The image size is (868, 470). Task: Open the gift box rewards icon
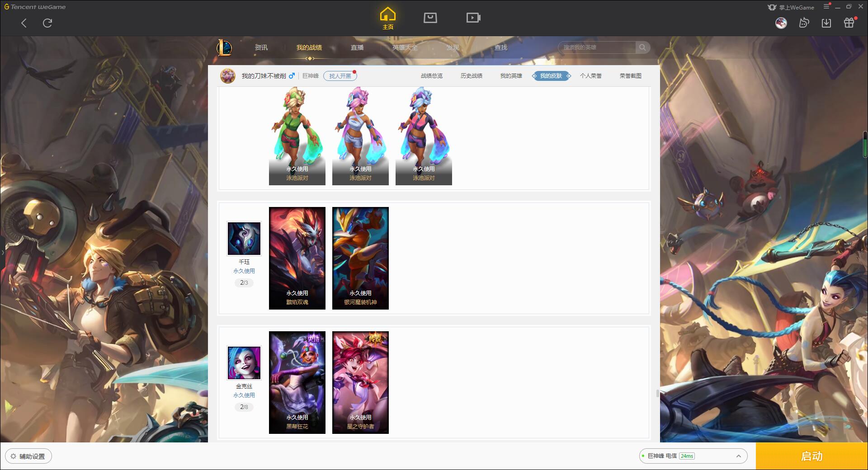pyautogui.click(x=849, y=23)
